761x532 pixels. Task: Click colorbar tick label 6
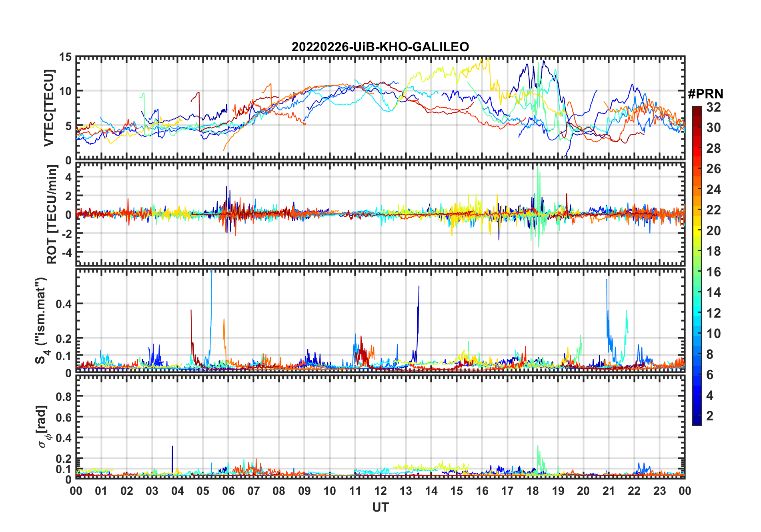click(710, 375)
